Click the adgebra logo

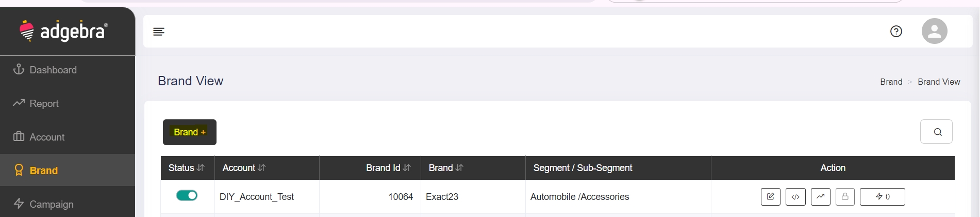[x=64, y=32]
